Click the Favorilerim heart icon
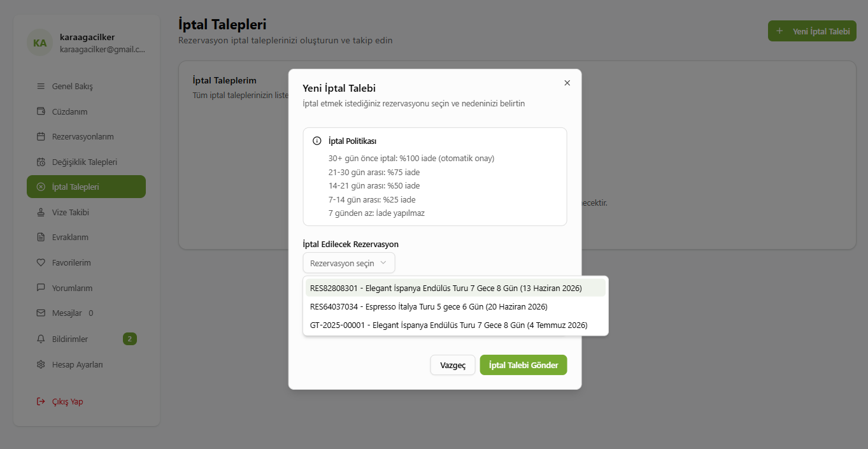The height and width of the screenshot is (449, 868). tap(41, 262)
